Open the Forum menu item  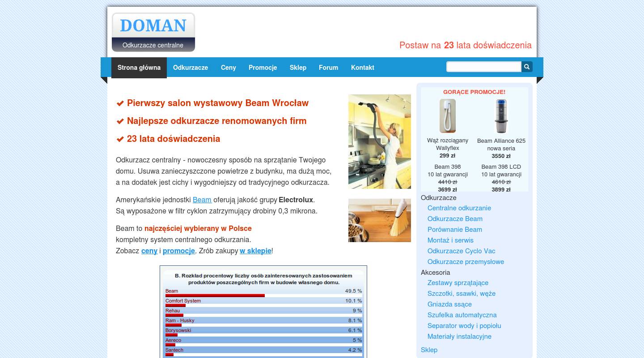(x=329, y=68)
